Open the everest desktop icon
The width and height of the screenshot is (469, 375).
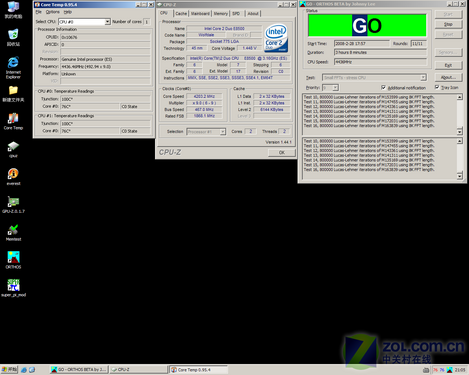[13, 177]
